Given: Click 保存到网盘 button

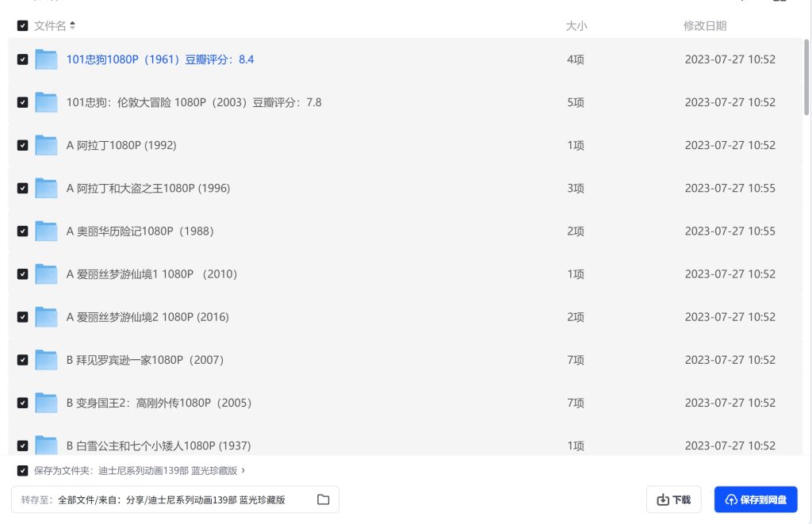Looking at the screenshot, I should point(756,499).
